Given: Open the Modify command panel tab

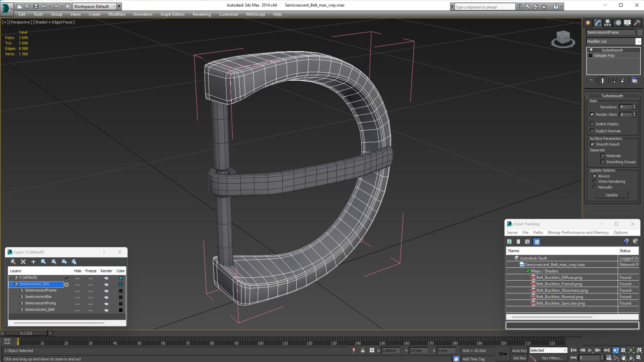Looking at the screenshot, I should click(598, 23).
